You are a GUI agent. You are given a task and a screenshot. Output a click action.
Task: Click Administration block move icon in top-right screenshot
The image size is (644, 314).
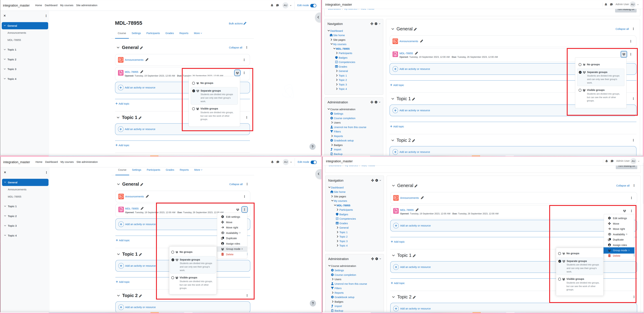pos(372,102)
